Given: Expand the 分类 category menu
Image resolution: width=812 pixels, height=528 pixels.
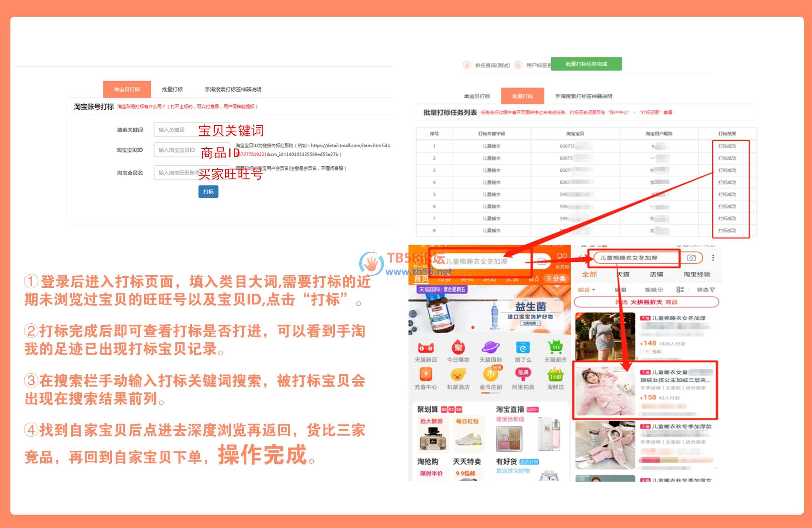Looking at the screenshot, I should 556,278.
